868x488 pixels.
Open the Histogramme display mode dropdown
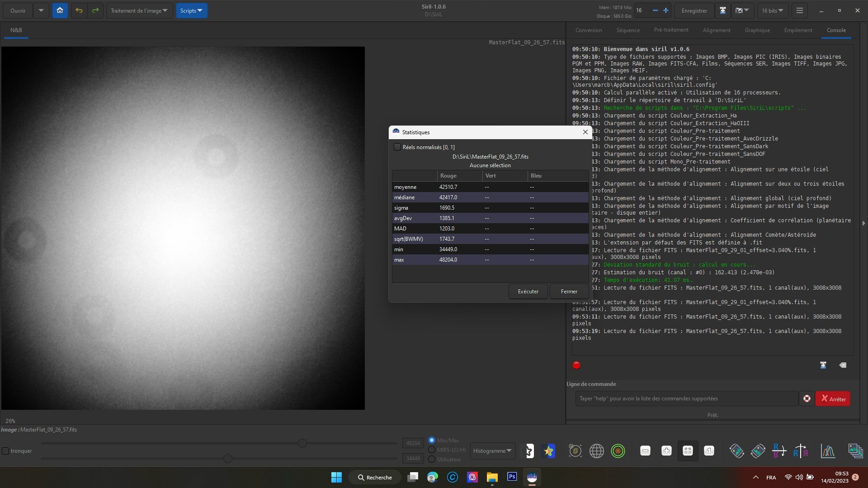(492, 451)
